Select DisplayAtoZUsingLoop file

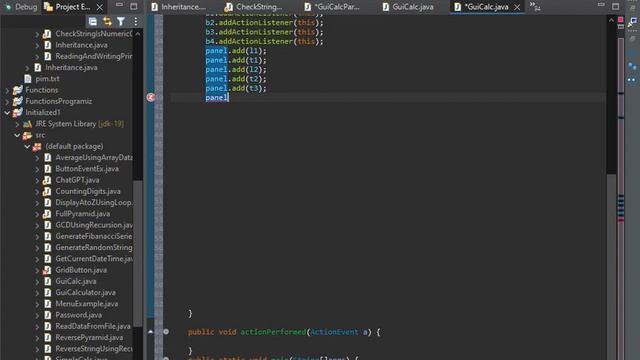point(94,202)
